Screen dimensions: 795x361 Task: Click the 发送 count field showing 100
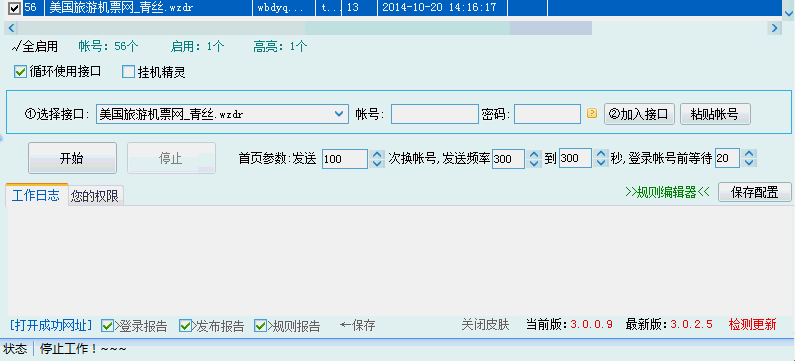click(345, 159)
